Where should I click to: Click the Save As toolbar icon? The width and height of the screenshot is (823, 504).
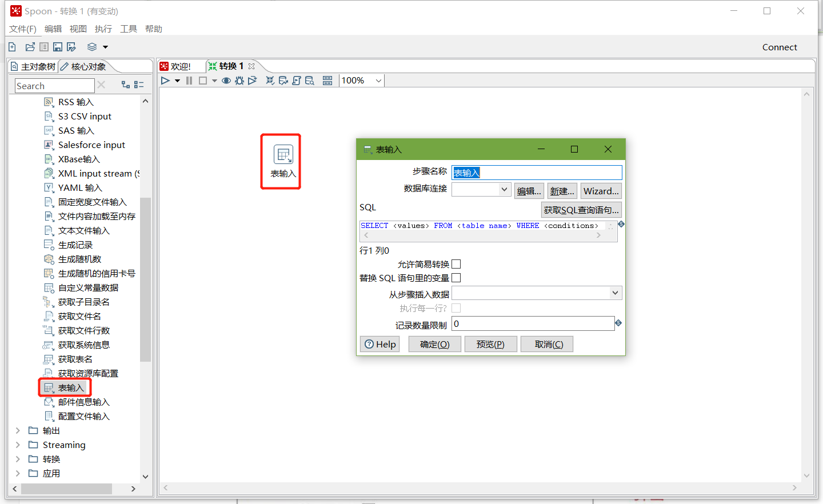(71, 47)
